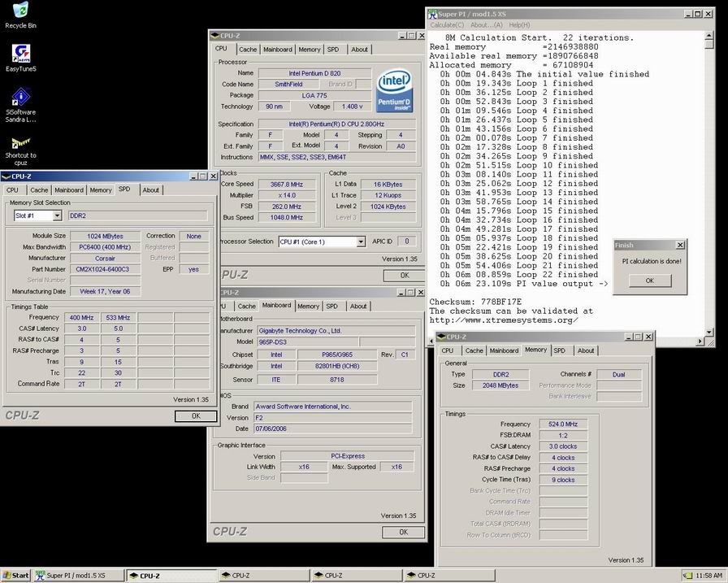
Task: Click the Manufacturing Date Week 17, Year 06
Action: tap(105, 291)
